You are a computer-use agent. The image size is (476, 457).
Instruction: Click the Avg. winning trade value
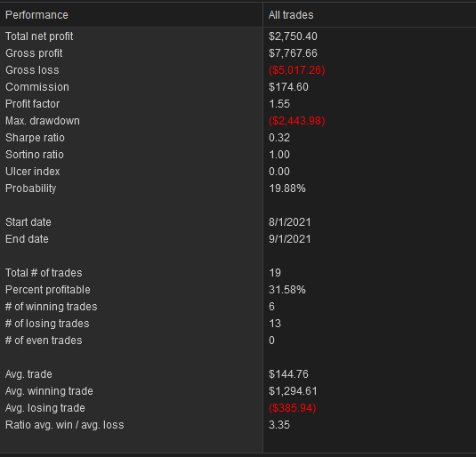tap(293, 391)
